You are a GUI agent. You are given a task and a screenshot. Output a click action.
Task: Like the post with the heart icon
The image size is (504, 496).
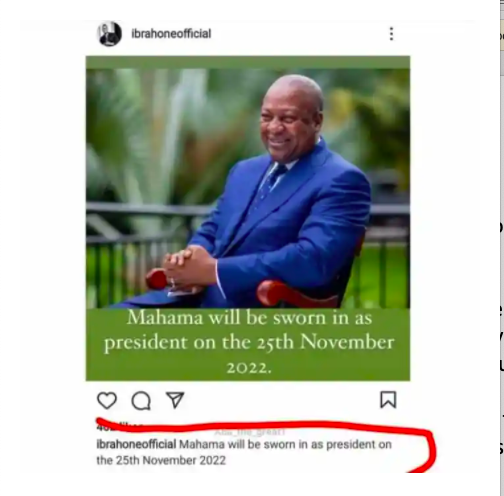point(107,400)
